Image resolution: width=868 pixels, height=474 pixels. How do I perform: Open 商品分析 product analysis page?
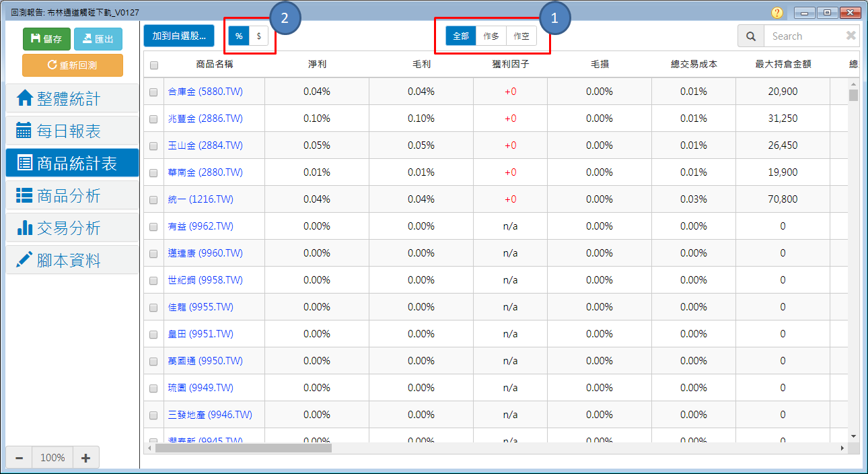[72, 196]
